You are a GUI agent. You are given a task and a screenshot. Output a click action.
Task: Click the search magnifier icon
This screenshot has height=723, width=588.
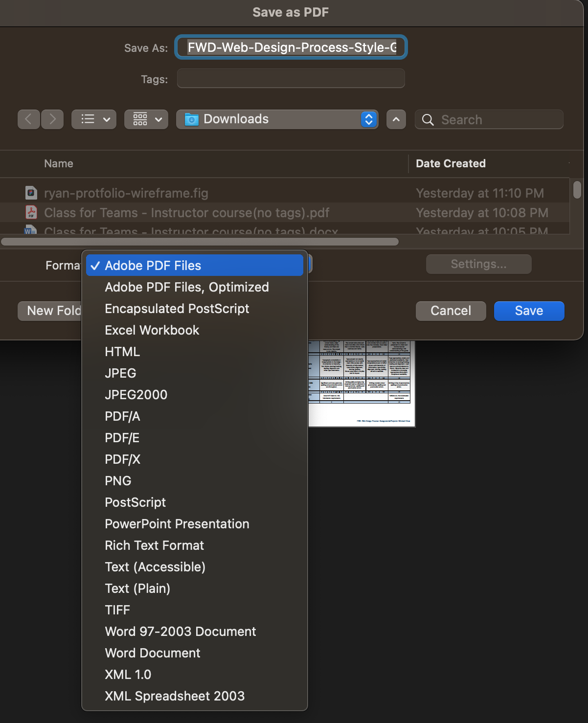(x=428, y=119)
